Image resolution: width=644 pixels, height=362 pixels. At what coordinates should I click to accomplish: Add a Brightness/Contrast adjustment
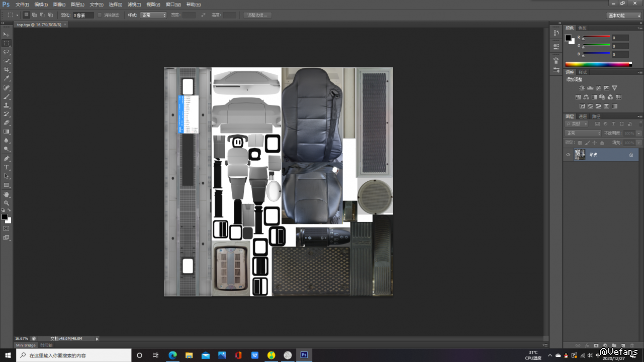pyautogui.click(x=582, y=88)
